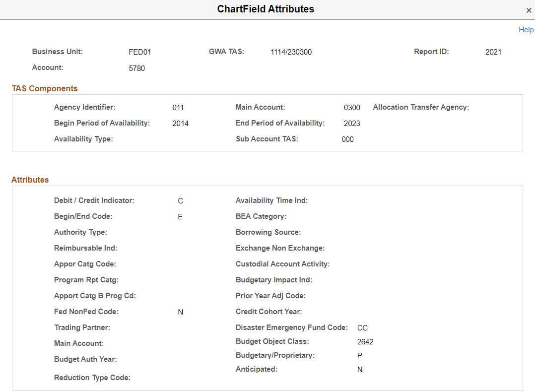Click the Anticipated value N

click(359, 369)
